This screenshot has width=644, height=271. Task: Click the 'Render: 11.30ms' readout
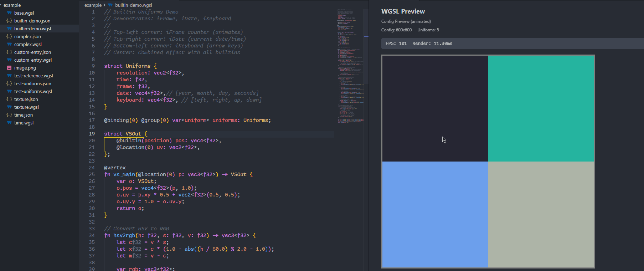432,44
